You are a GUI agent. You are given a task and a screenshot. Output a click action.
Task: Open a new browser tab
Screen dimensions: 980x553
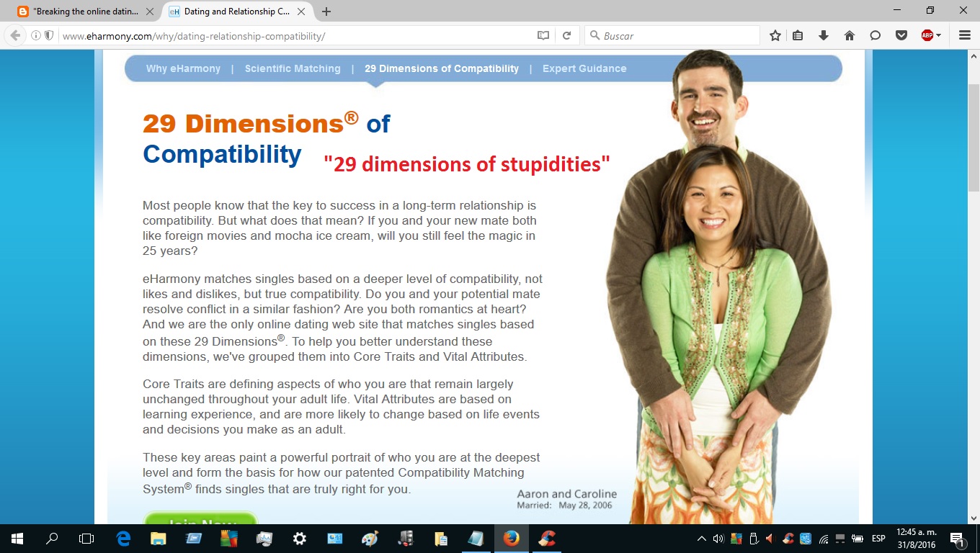coord(326,12)
